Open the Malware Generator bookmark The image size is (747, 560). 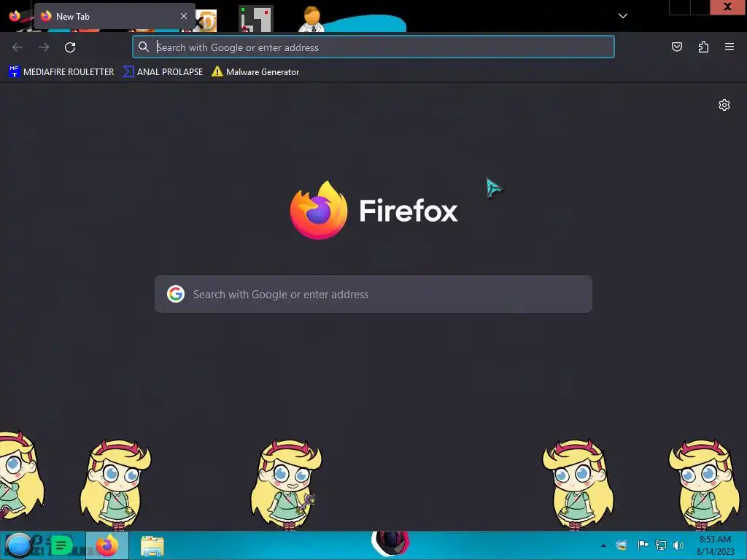[x=256, y=72]
